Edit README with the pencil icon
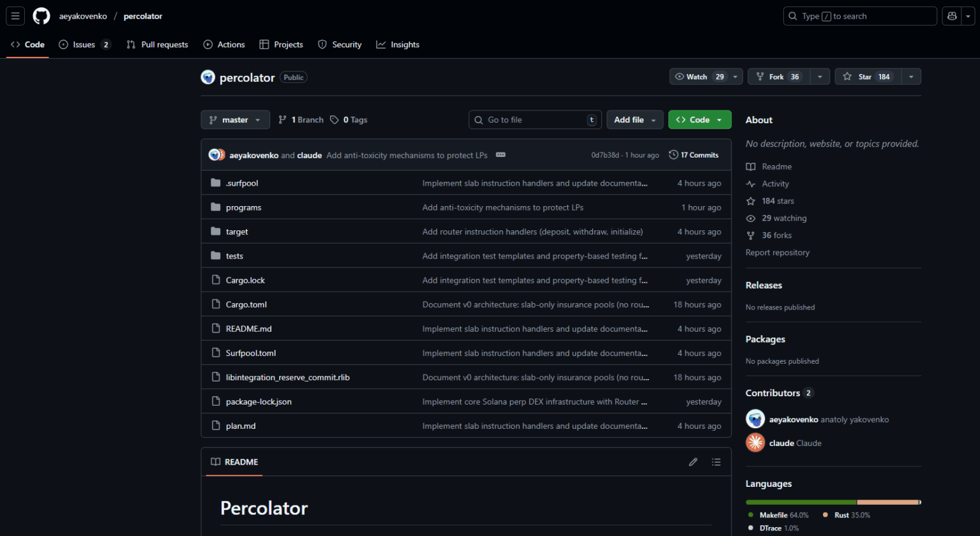The width and height of the screenshot is (980, 536). 693,462
